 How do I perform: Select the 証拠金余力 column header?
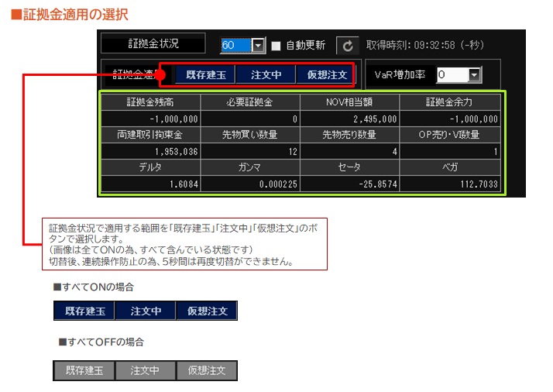point(450,102)
